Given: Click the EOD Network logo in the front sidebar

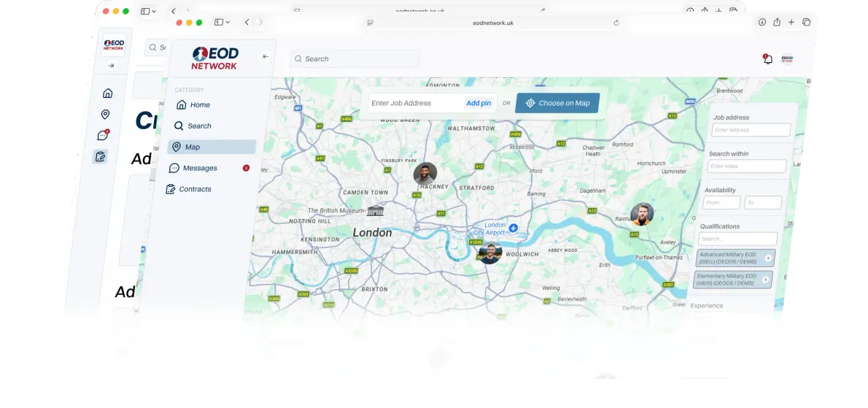Looking at the screenshot, I should (215, 58).
